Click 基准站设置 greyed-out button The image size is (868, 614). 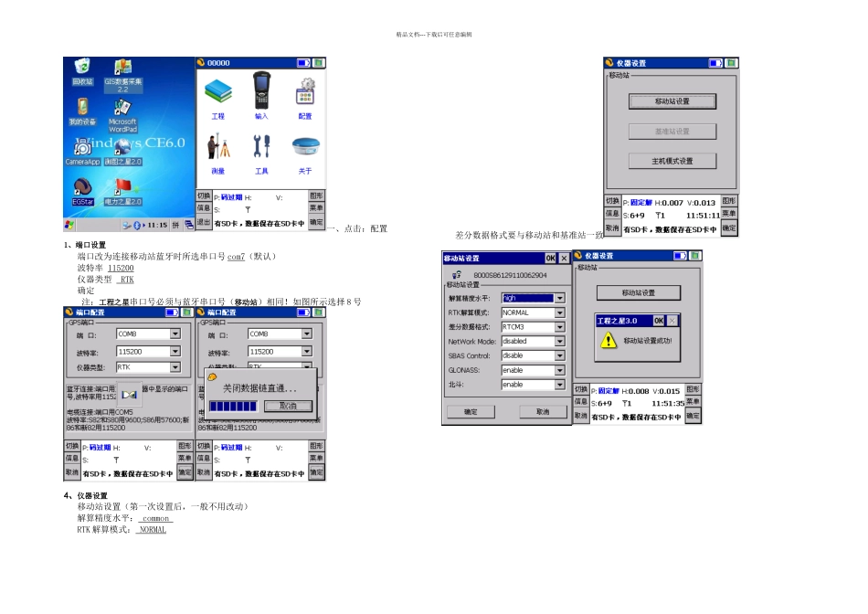[672, 132]
